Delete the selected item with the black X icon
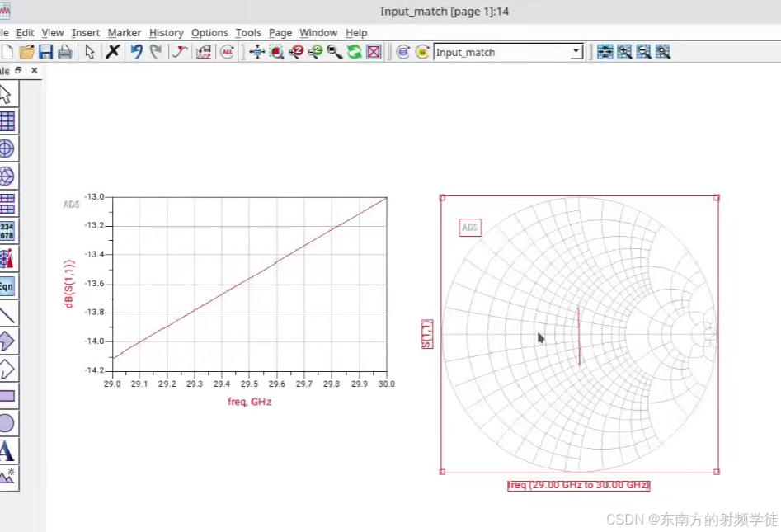Screen dimensions: 781x532 [113, 51]
